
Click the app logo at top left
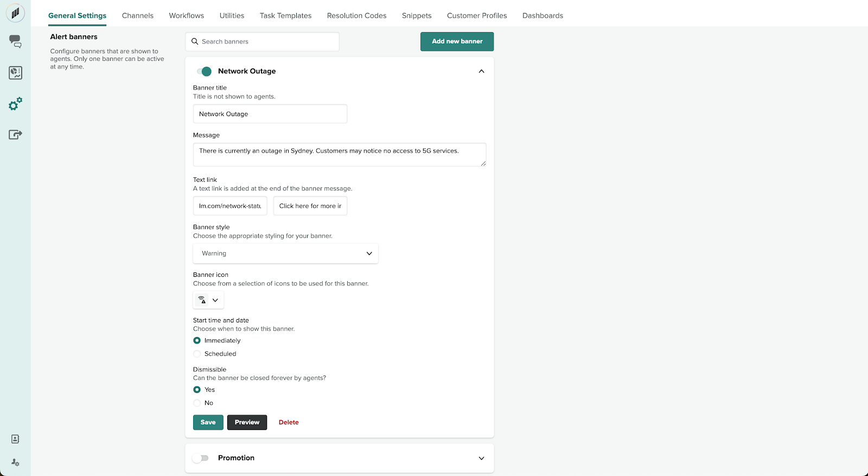[15, 13]
